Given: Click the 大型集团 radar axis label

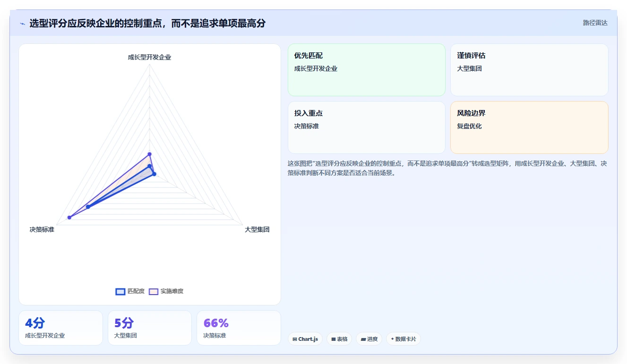Looking at the screenshot, I should click(x=257, y=229).
